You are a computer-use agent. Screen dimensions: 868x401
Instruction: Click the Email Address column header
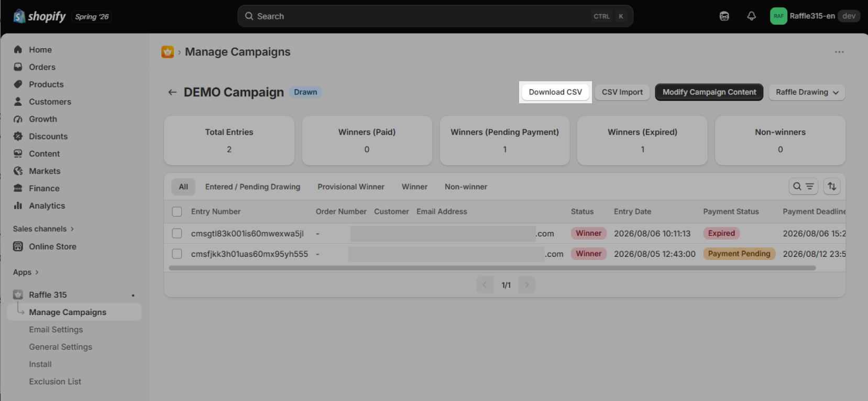(x=442, y=212)
